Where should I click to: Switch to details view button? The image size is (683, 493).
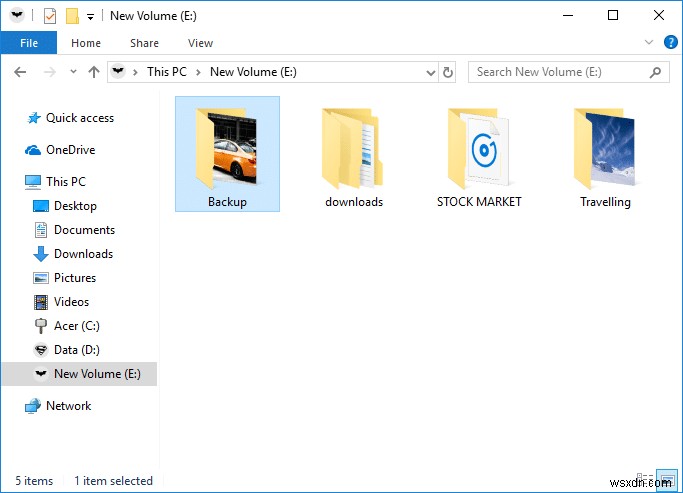point(645,479)
